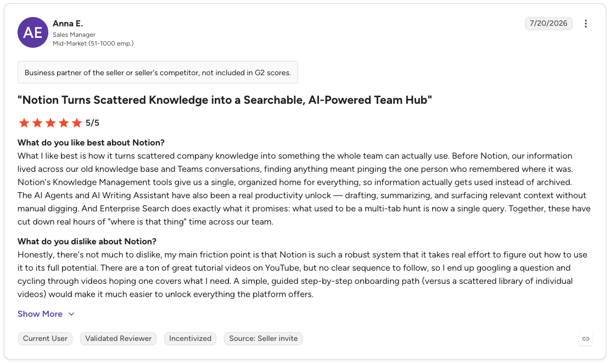Click the Sales Manager job title
Viewport: 610px width, 364px height.
pos(74,35)
